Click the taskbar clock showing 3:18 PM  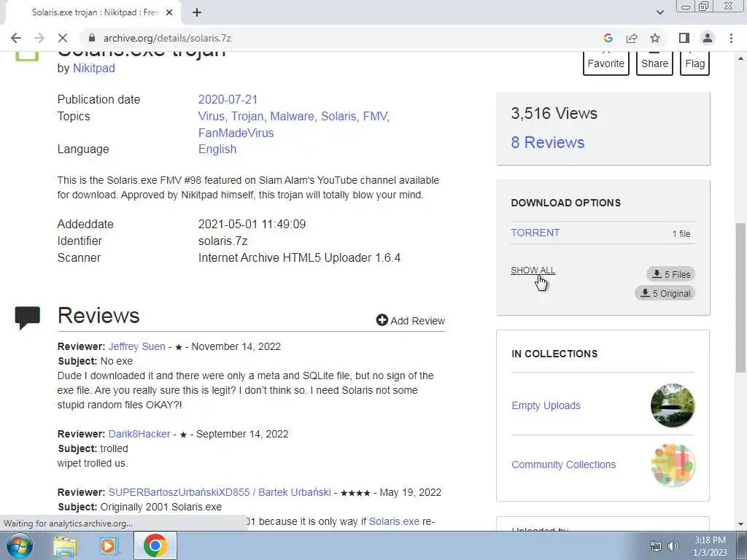coord(710,546)
